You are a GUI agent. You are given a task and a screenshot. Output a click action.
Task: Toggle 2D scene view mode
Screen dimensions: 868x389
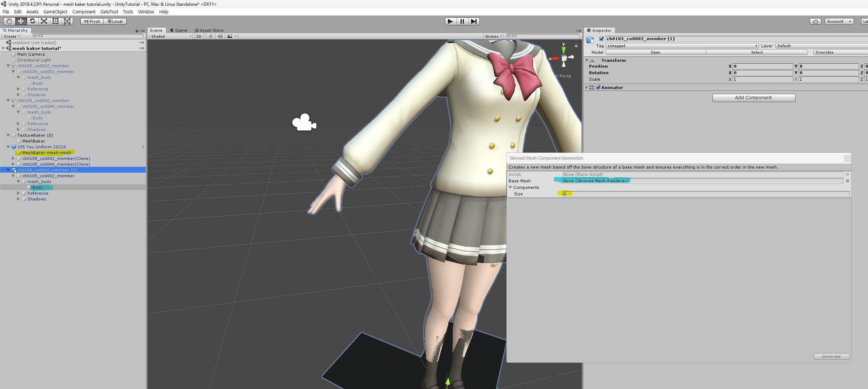199,36
